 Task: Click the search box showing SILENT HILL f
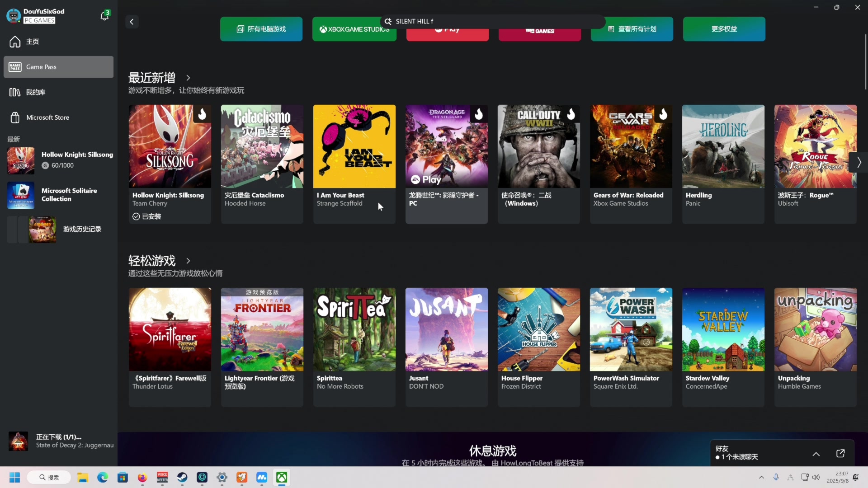[x=493, y=21]
